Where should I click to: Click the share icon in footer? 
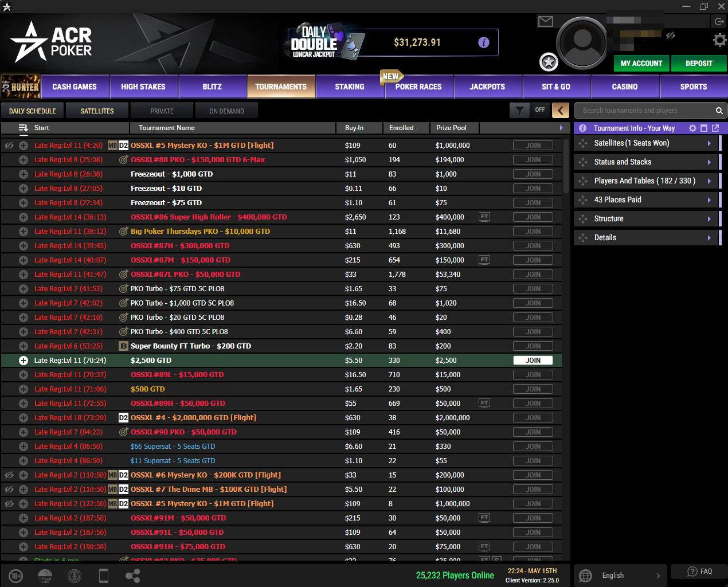pyautogui.click(x=132, y=576)
